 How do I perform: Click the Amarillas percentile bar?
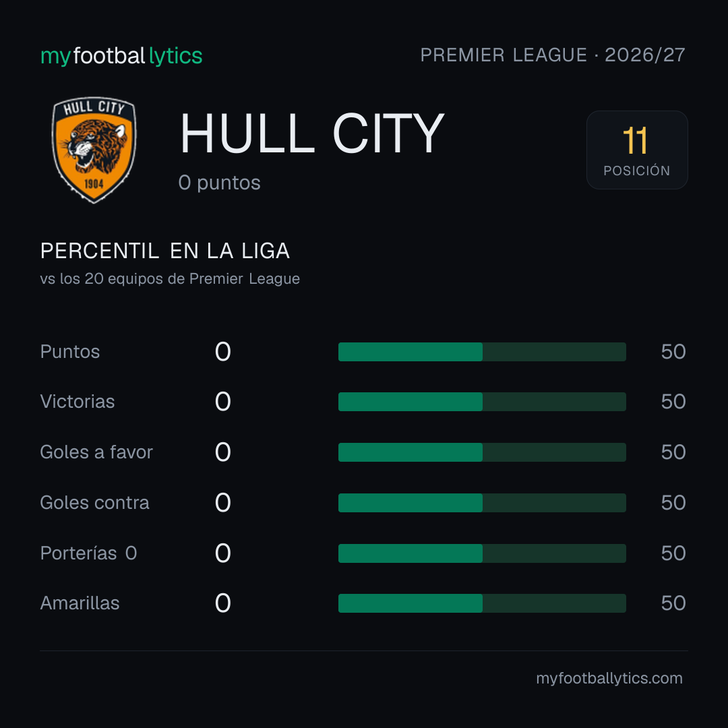click(x=482, y=603)
